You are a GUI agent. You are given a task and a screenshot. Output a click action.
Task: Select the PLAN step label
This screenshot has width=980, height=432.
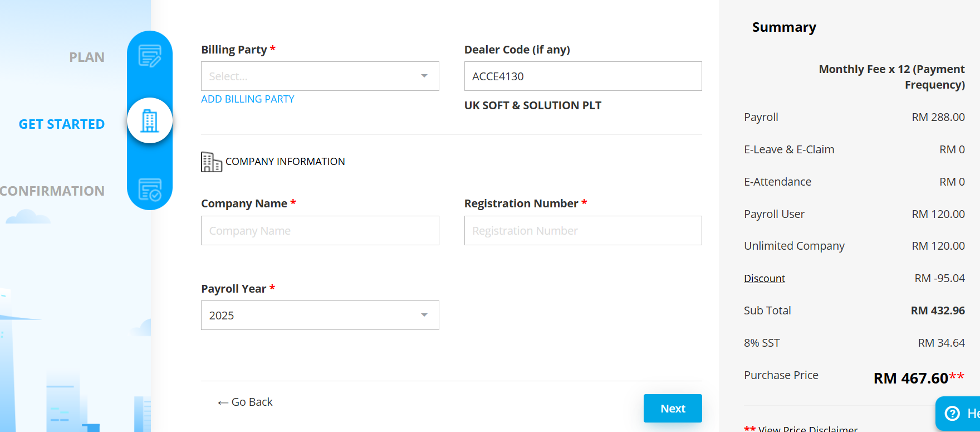click(x=87, y=57)
